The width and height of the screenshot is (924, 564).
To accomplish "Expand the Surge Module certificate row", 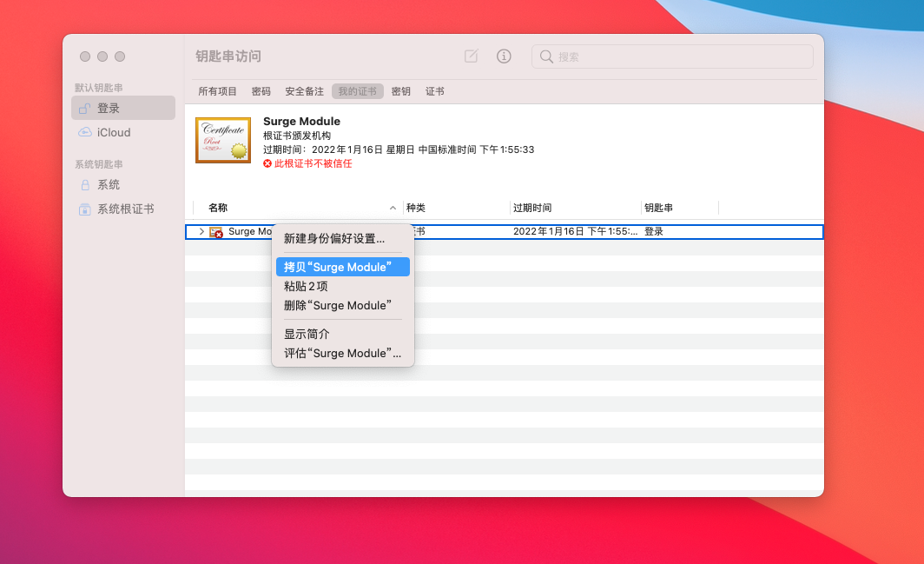I will pyautogui.click(x=201, y=232).
